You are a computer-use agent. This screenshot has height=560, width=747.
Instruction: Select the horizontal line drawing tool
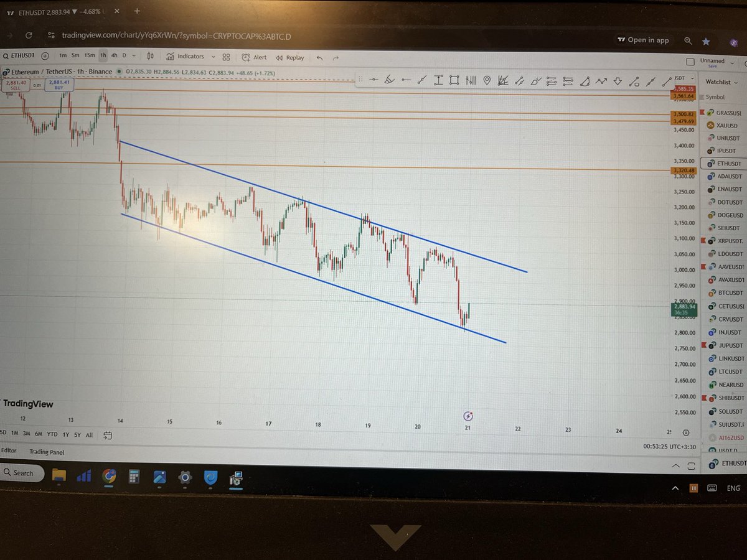point(374,80)
